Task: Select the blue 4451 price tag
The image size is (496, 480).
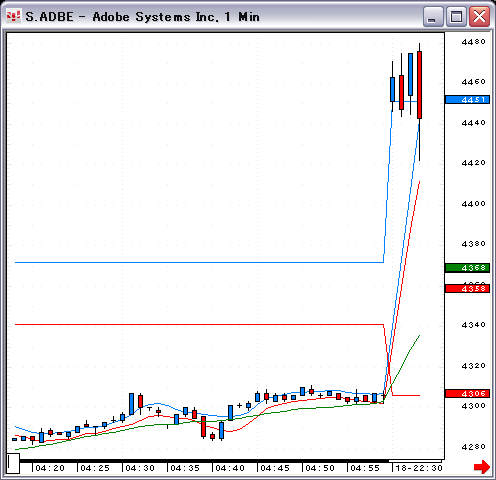Action: [467, 100]
